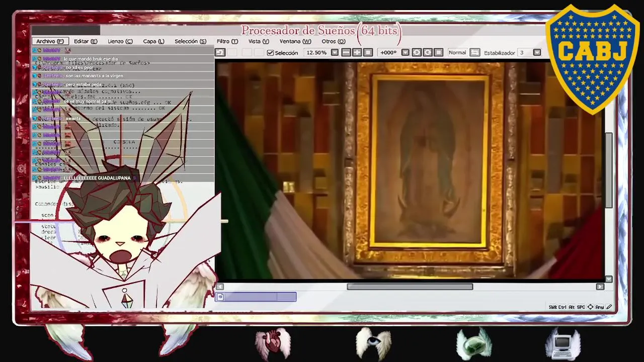Click the winged computer icon

563,344
